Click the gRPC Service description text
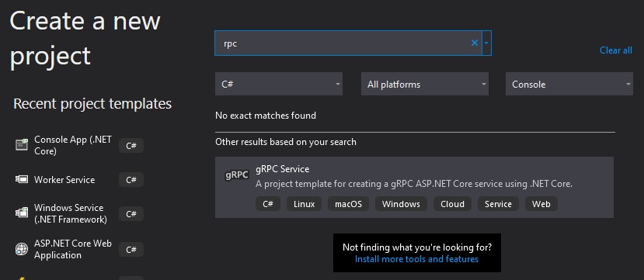The height and width of the screenshot is (280, 644). (x=414, y=184)
